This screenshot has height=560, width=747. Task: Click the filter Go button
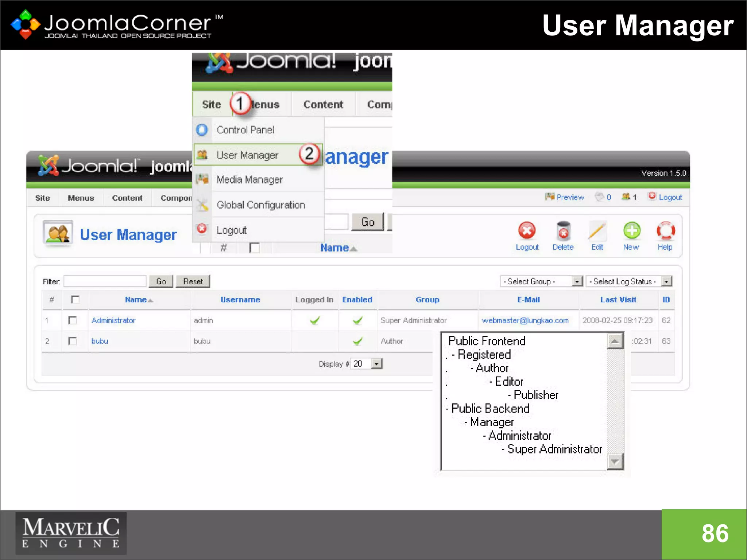click(161, 281)
